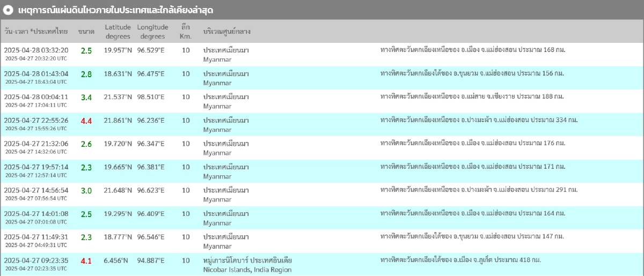Screen dimensions: 644x276
Task: Click the วัน-เวลา column header
Action: click(36, 32)
